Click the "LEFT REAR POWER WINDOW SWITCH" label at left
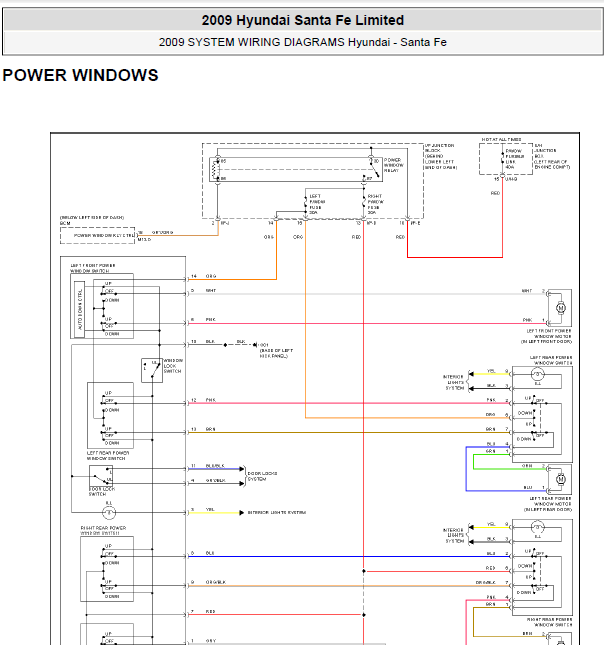 pyautogui.click(x=108, y=455)
